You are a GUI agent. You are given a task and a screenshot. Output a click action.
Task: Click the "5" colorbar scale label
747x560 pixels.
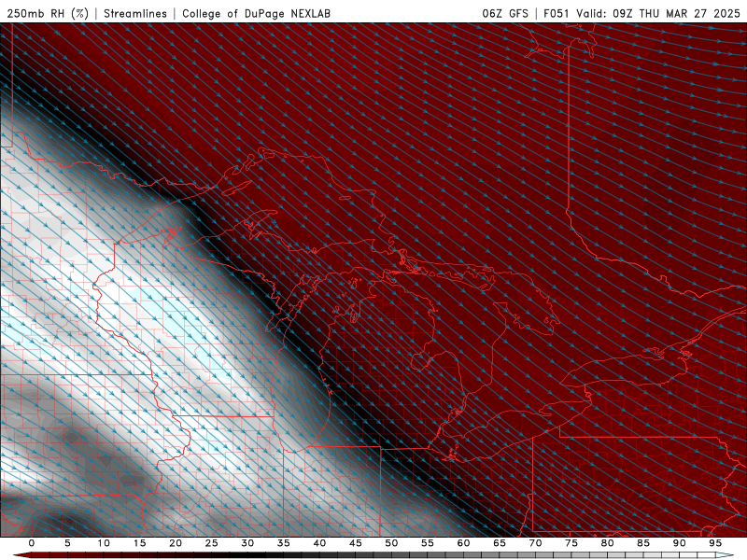(x=67, y=543)
